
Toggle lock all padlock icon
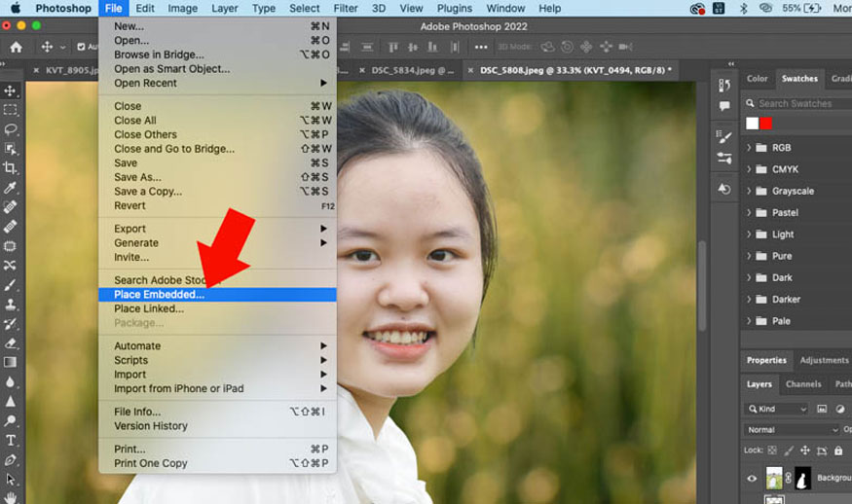(838, 450)
